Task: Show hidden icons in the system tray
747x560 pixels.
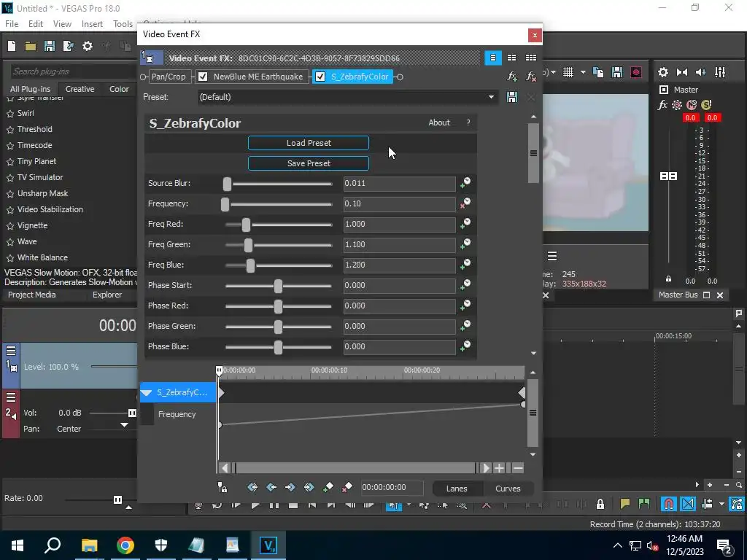Action: (x=617, y=545)
